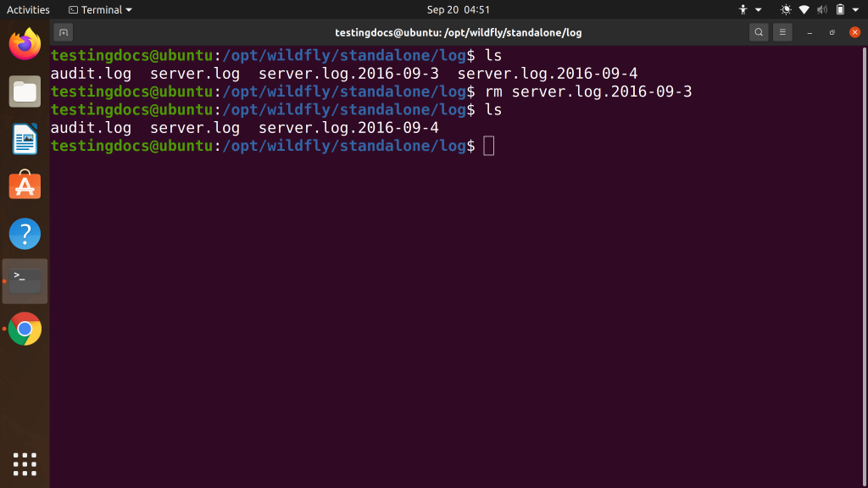
Task: Toggle the night light icon in top bar
Action: (x=786, y=9)
